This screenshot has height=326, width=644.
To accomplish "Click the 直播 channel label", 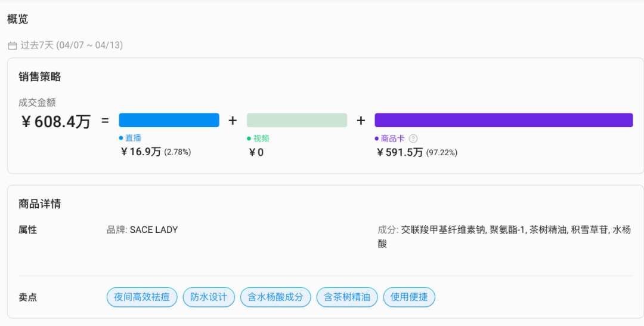I will pyautogui.click(x=133, y=139).
